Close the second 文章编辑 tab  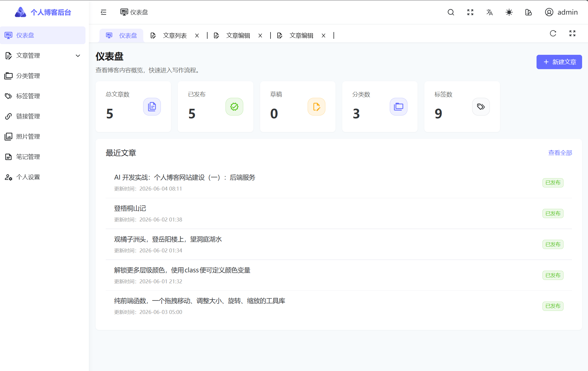pos(324,35)
